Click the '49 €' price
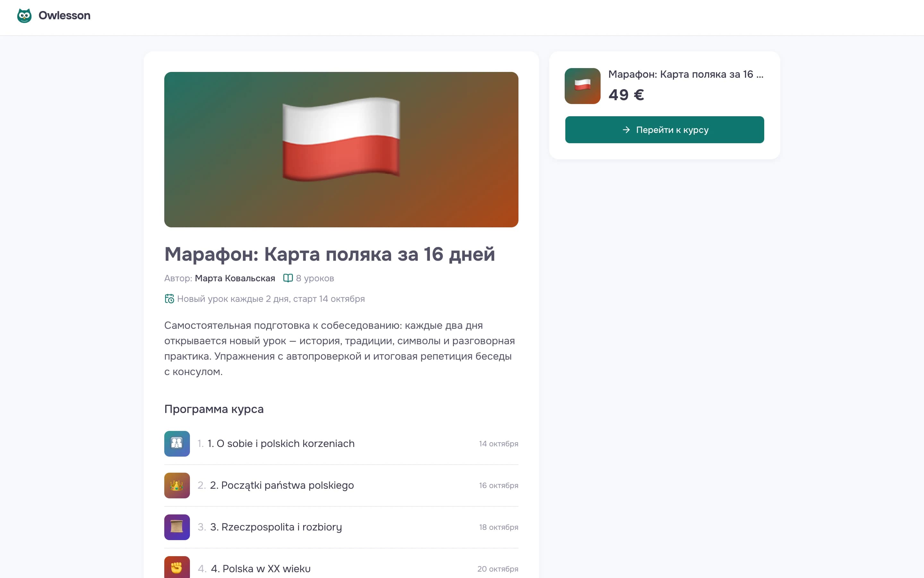Viewport: 924px width, 578px height. click(626, 95)
